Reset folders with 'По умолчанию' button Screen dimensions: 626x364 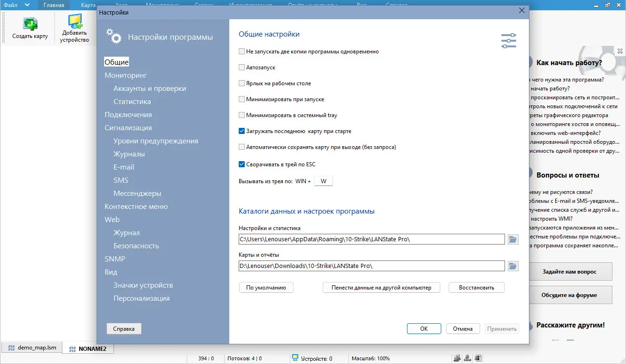tap(266, 288)
